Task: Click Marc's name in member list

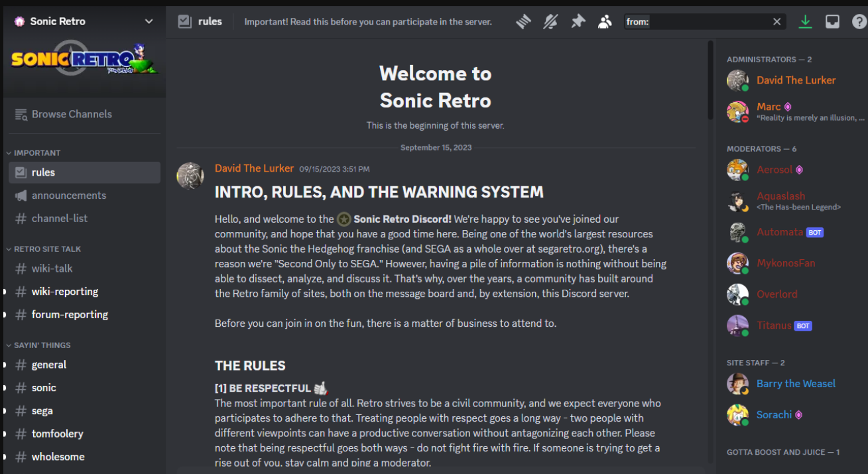Action: coord(769,107)
